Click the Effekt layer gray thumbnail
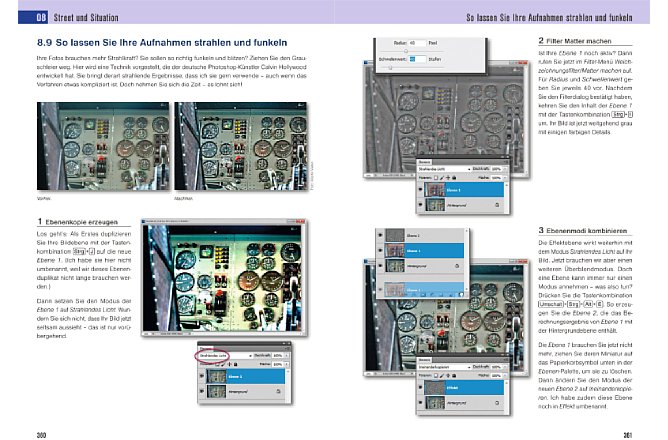 pyautogui.click(x=435, y=388)
